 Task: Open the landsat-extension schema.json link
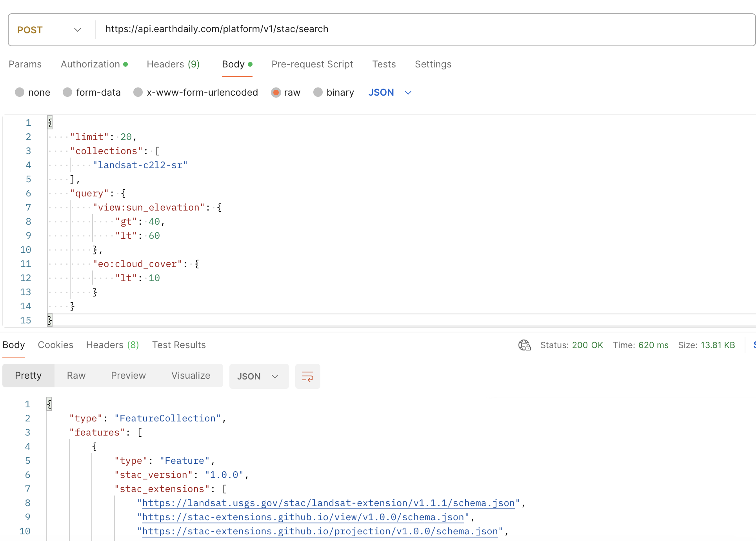tap(328, 503)
